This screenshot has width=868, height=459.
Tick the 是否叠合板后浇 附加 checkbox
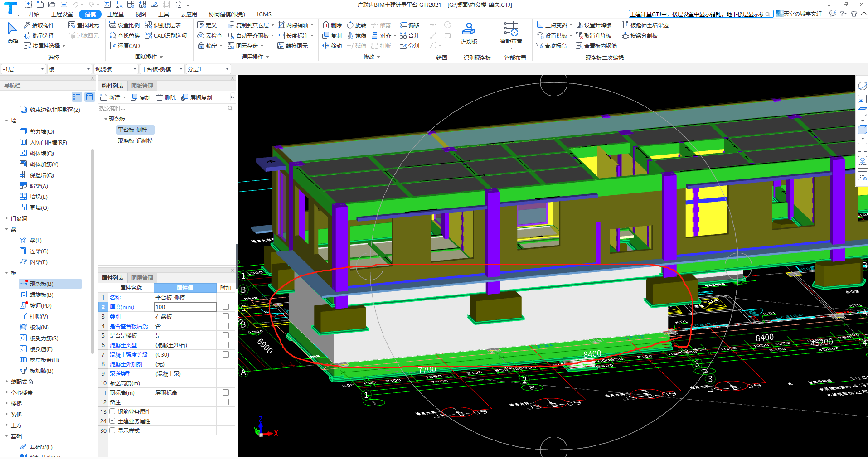[226, 326]
